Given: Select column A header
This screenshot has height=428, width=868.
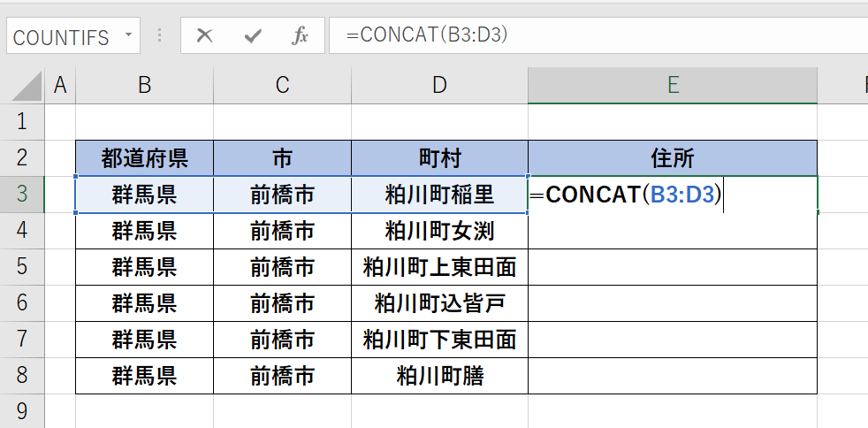Looking at the screenshot, I should 60,86.
